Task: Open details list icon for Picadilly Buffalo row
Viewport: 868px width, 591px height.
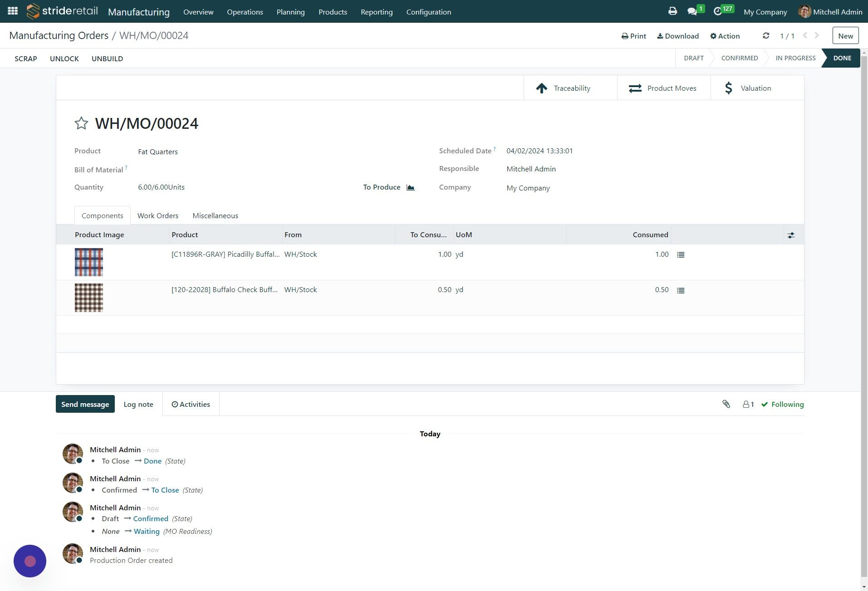Action: pos(681,255)
